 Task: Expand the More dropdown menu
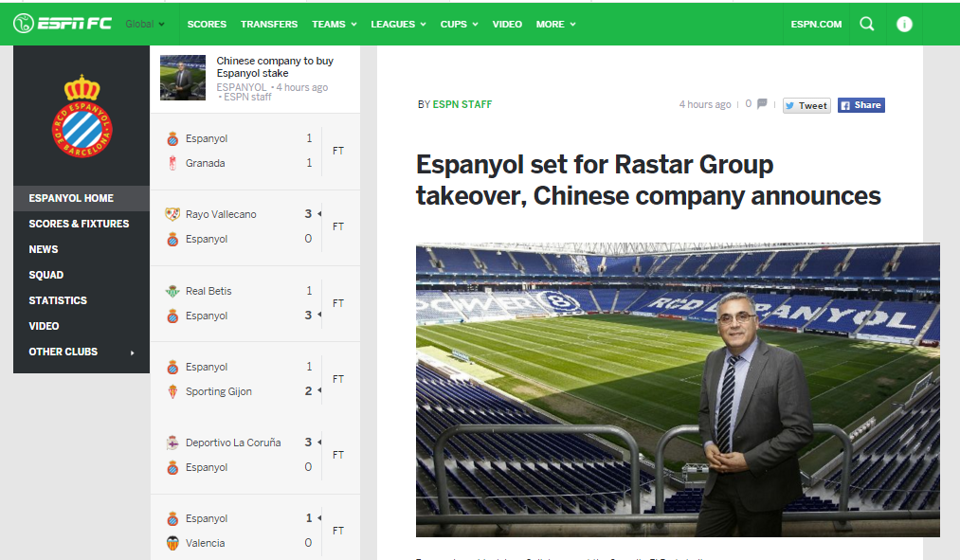pyautogui.click(x=556, y=24)
